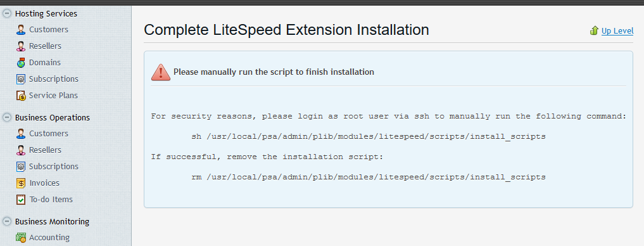
Task: Click the Accounting icon under Business Monitoring
Action: [21, 238]
